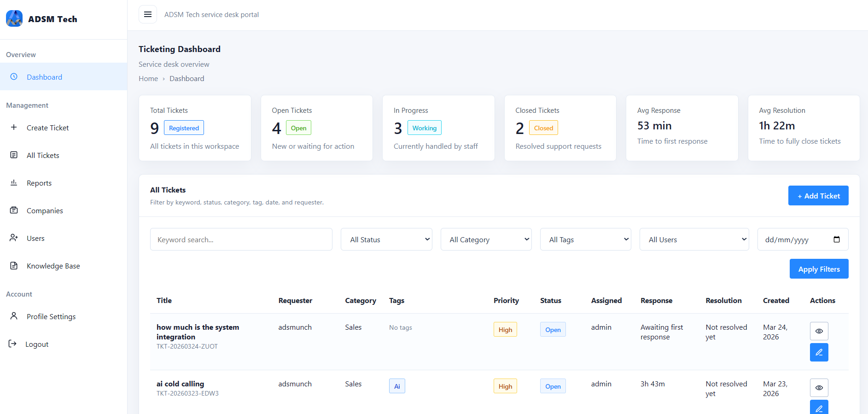Screen dimensions: 868x414
Task: Open All Tickets in sidebar
Action: pyautogui.click(x=43, y=155)
